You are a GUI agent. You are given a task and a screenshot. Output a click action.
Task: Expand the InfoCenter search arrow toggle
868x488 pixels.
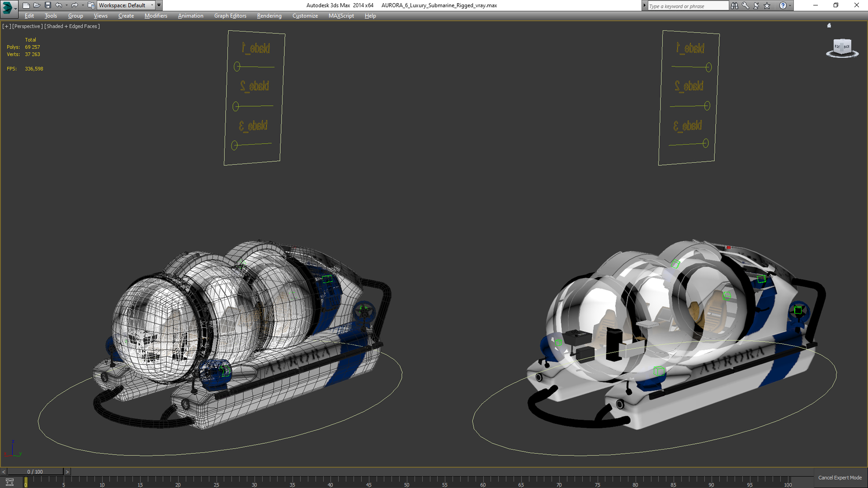pos(644,5)
